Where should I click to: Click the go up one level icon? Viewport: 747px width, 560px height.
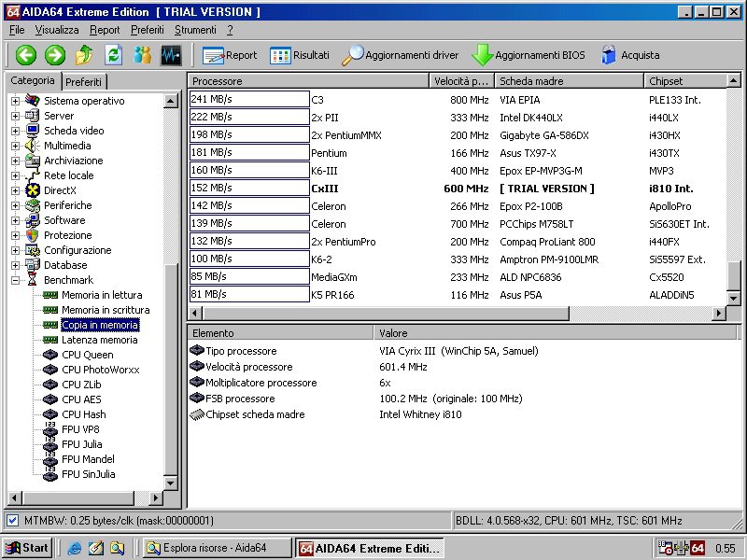[84, 55]
